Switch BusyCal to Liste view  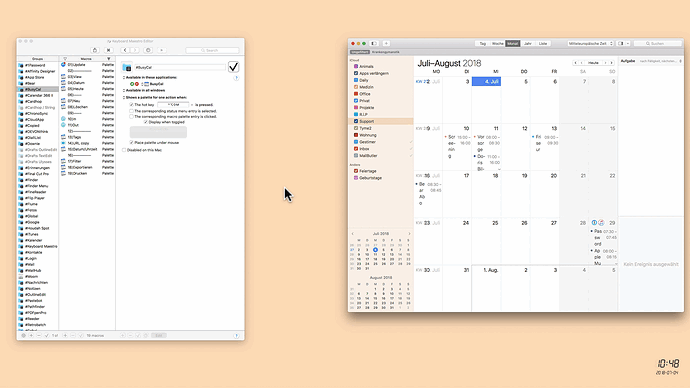543,44
